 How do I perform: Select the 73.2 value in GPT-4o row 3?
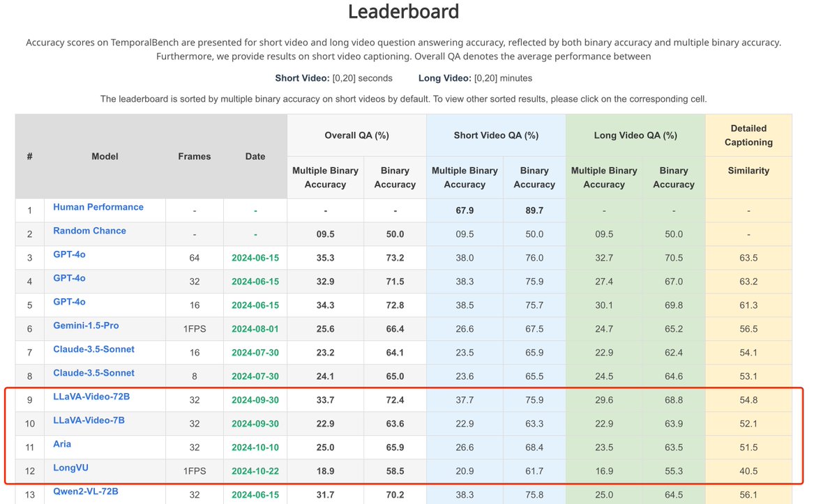pos(395,258)
